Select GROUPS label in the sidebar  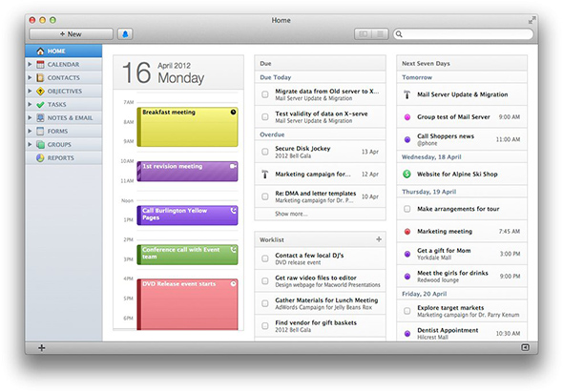click(59, 145)
